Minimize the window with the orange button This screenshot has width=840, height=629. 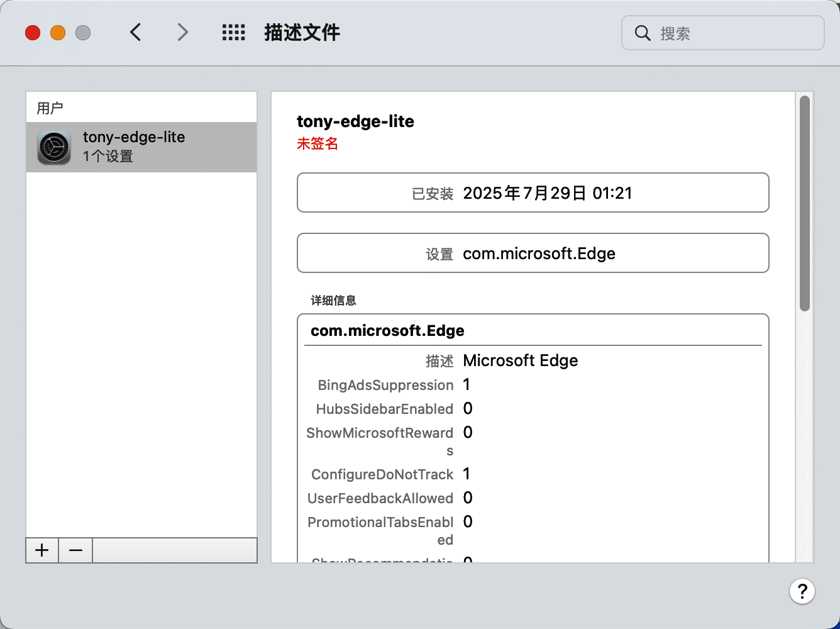pos(58,33)
